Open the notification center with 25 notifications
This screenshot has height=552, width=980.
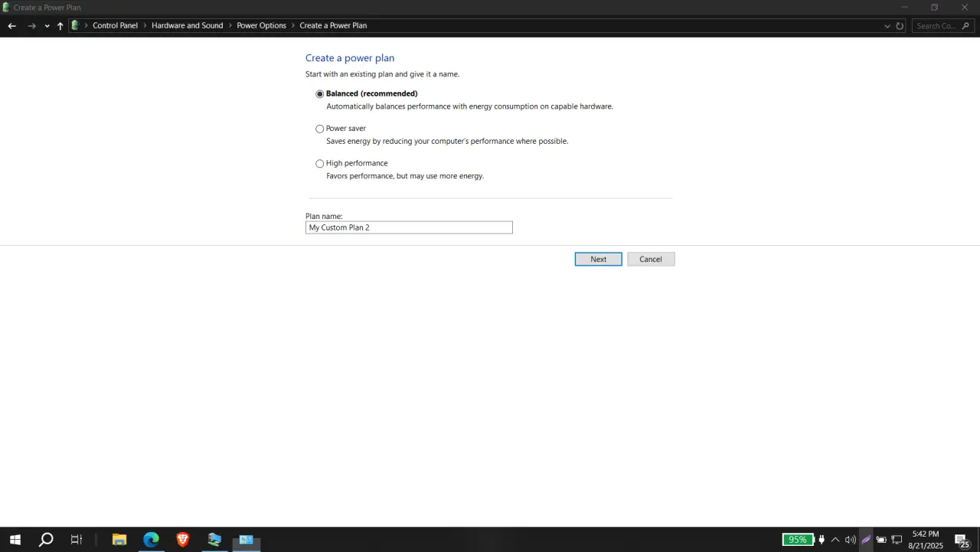962,541
